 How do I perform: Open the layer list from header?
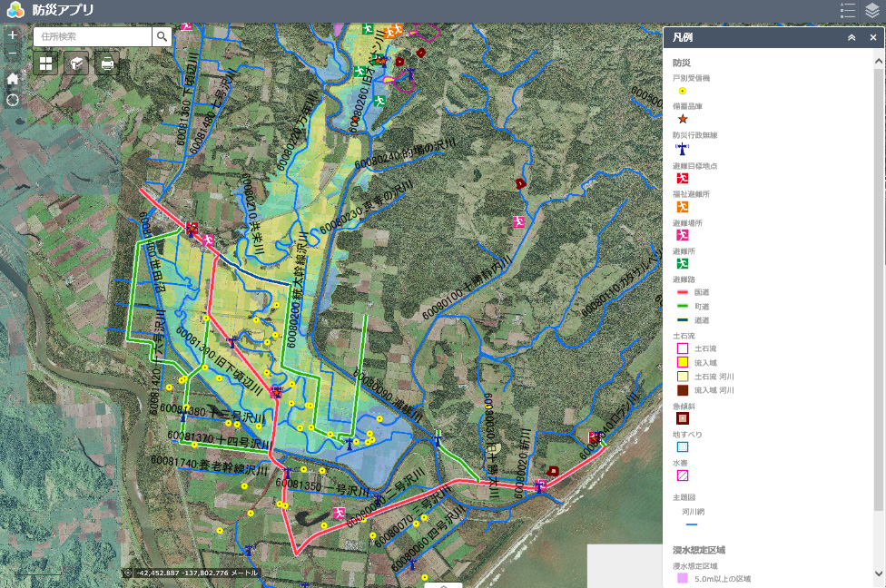point(872,11)
